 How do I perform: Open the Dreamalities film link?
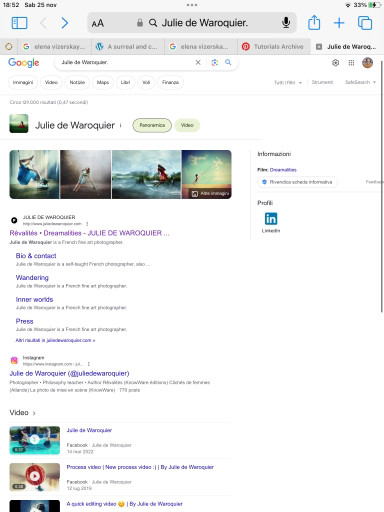[283, 170]
